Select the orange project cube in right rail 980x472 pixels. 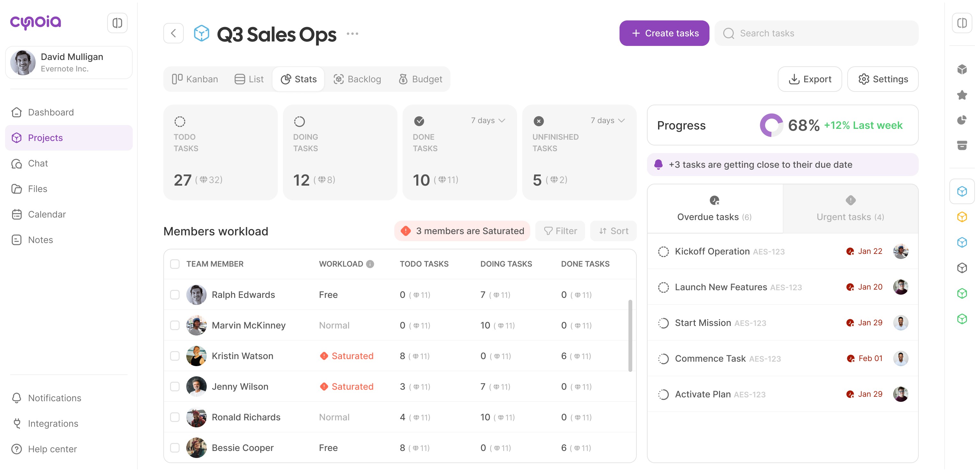pos(962,217)
